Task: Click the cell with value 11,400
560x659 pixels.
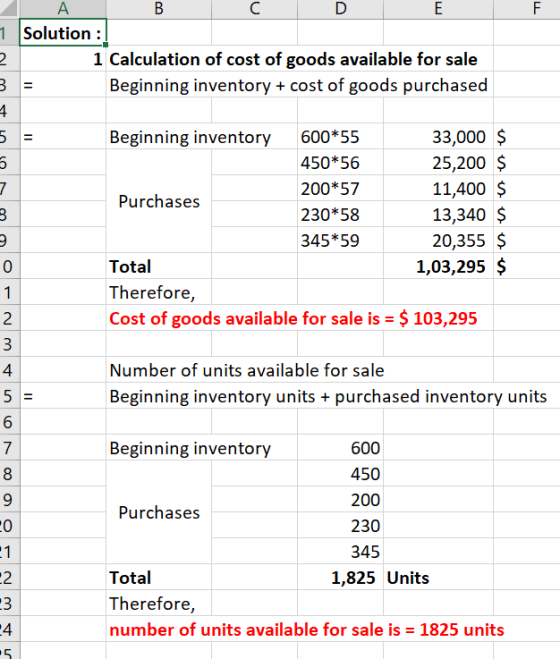Action: click(x=438, y=189)
